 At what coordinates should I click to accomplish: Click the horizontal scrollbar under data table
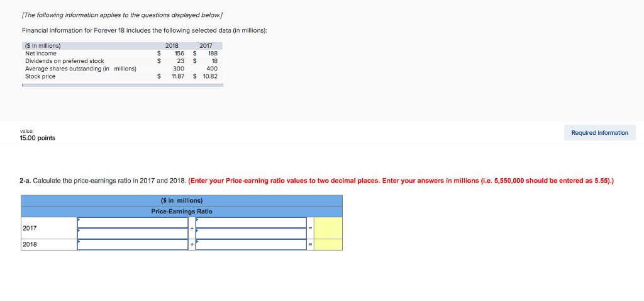(123, 86)
